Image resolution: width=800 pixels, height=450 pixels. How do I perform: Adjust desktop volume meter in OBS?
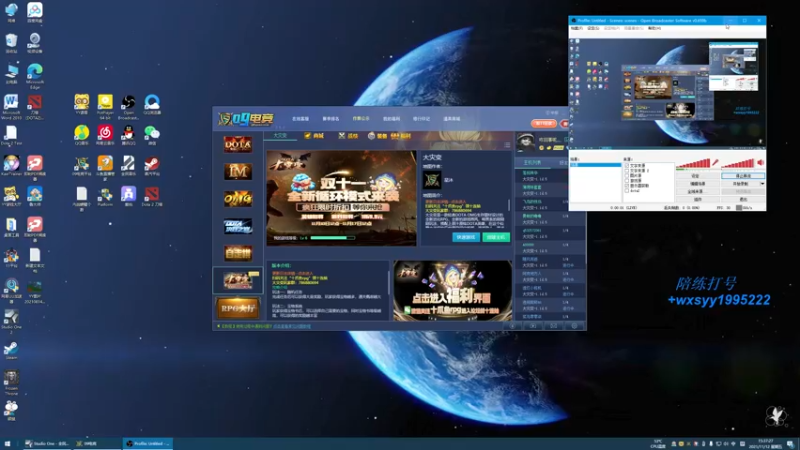pos(738,163)
